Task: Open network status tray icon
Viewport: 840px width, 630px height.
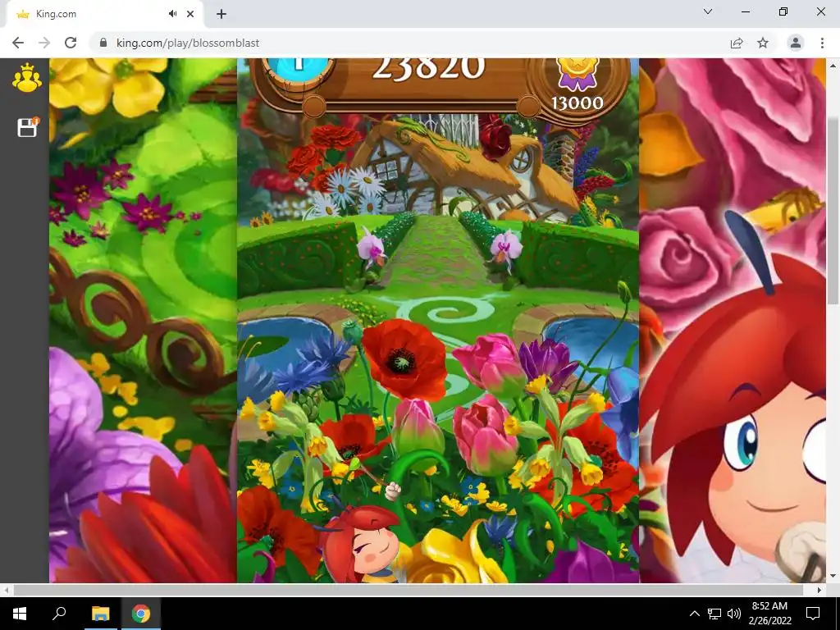Action: coord(714,614)
